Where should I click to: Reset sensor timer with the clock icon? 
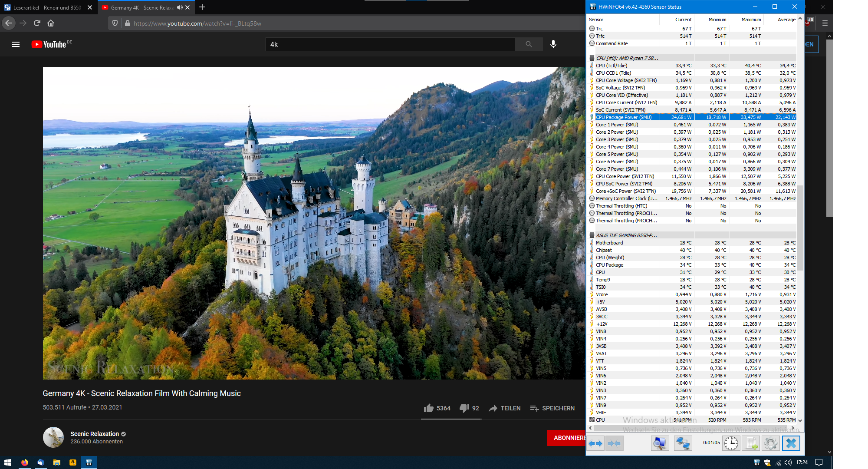coord(731,443)
